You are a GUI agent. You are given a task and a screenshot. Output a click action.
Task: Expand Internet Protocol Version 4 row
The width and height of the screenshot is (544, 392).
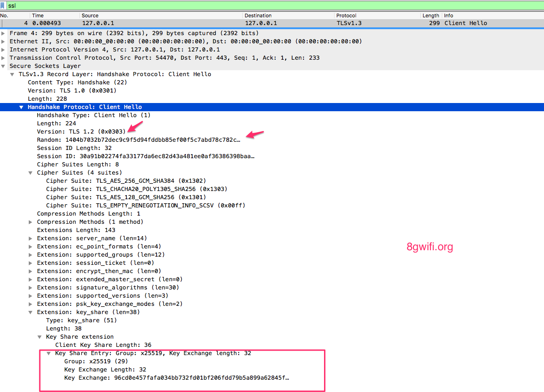3,50
